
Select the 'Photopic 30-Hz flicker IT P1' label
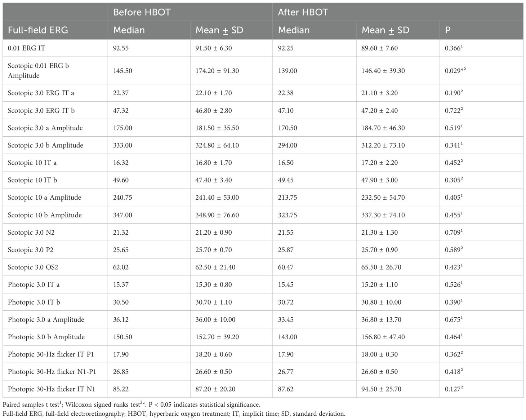(x=51, y=354)
